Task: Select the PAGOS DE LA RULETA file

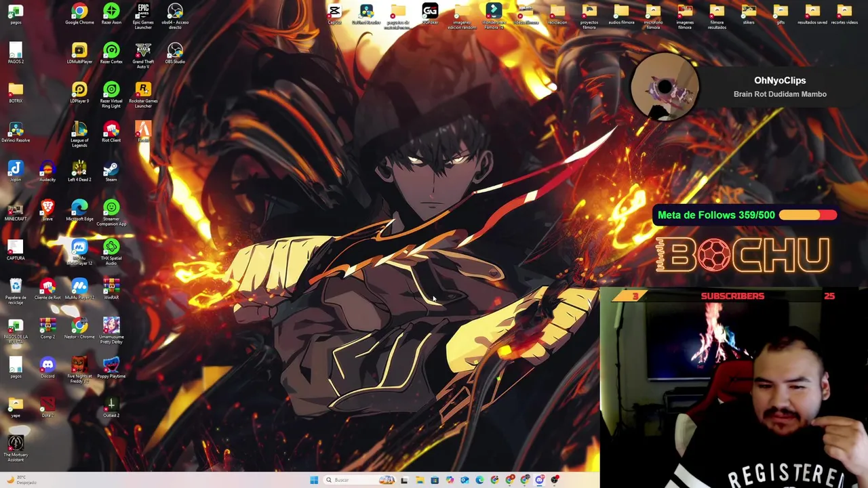Action: [x=16, y=331]
